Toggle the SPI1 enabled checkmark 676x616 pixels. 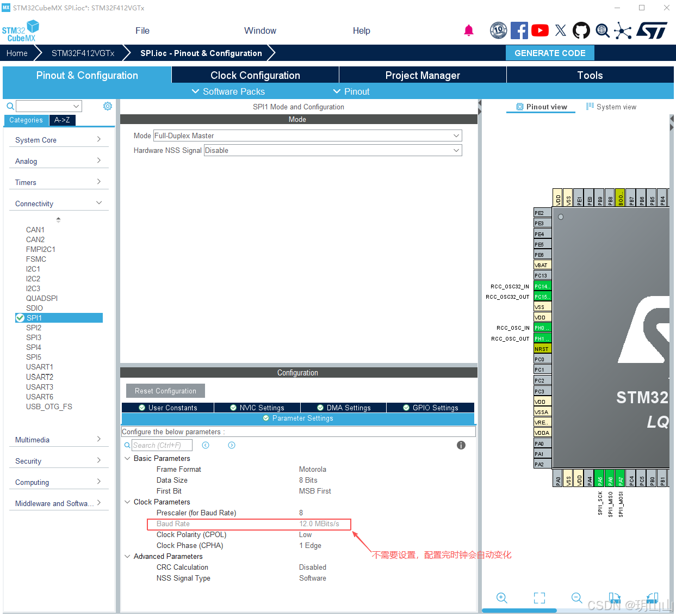(x=20, y=318)
